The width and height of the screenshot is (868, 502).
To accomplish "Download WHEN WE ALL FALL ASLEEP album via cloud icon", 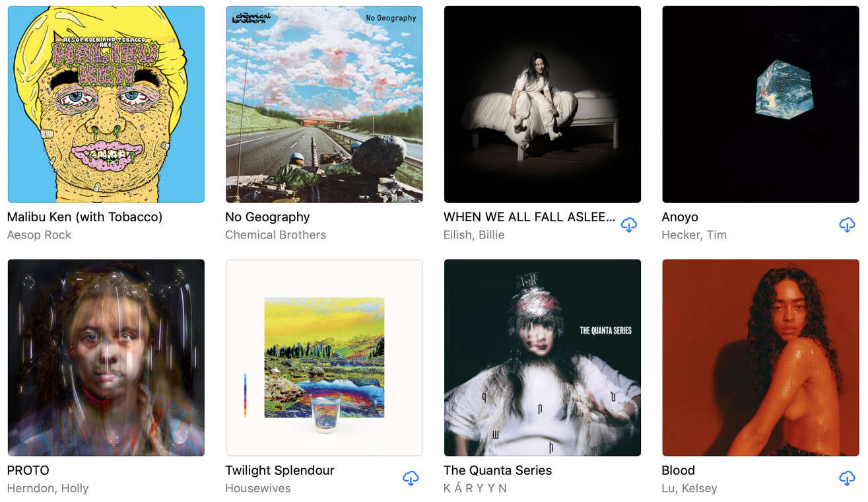I will pyautogui.click(x=629, y=225).
